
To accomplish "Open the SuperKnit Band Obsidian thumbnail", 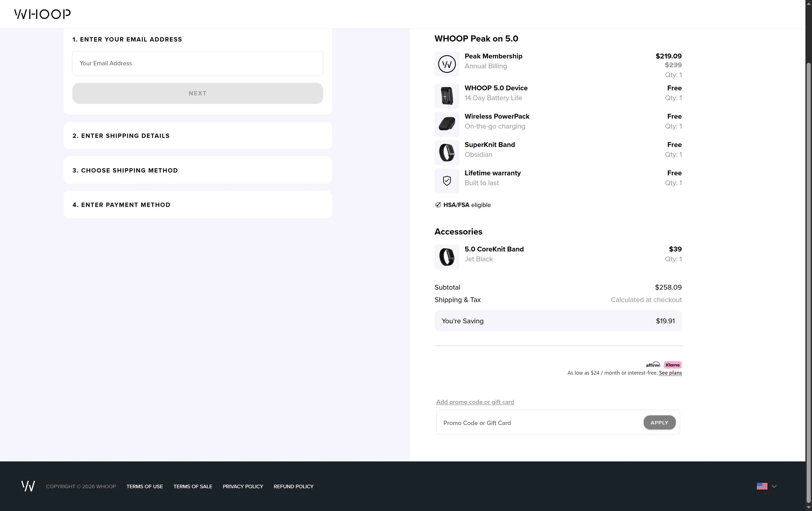I will coord(447,152).
